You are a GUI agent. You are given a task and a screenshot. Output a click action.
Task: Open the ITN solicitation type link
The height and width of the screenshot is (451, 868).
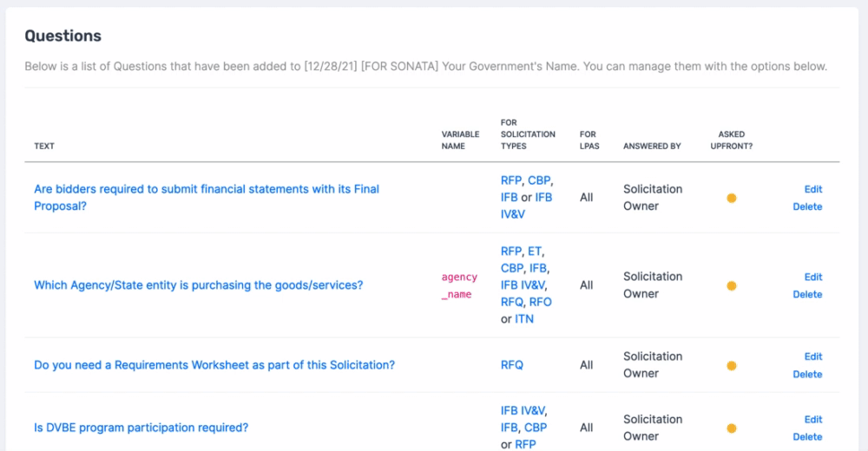click(524, 319)
